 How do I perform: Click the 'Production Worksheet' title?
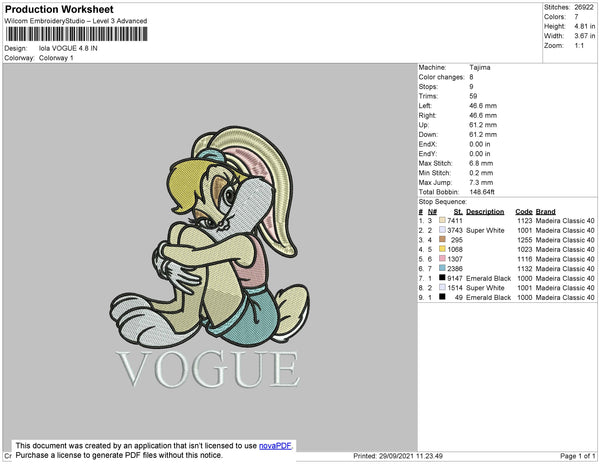[x=59, y=9]
